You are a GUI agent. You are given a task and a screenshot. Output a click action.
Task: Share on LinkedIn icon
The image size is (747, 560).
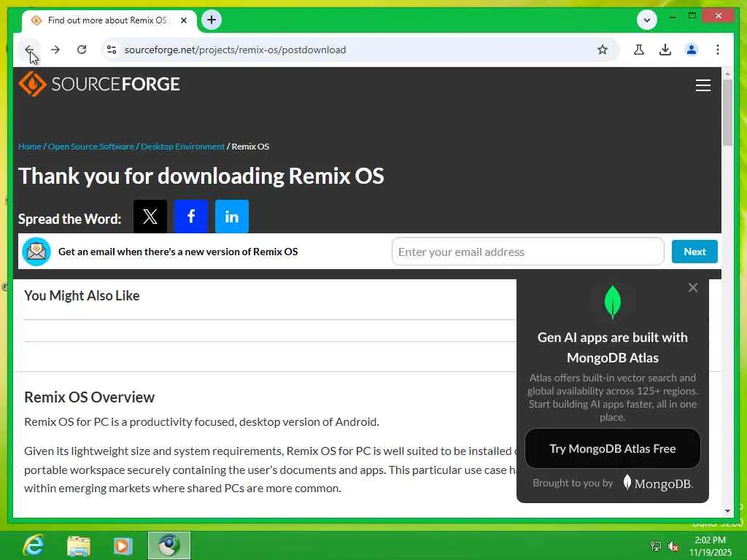point(232,217)
